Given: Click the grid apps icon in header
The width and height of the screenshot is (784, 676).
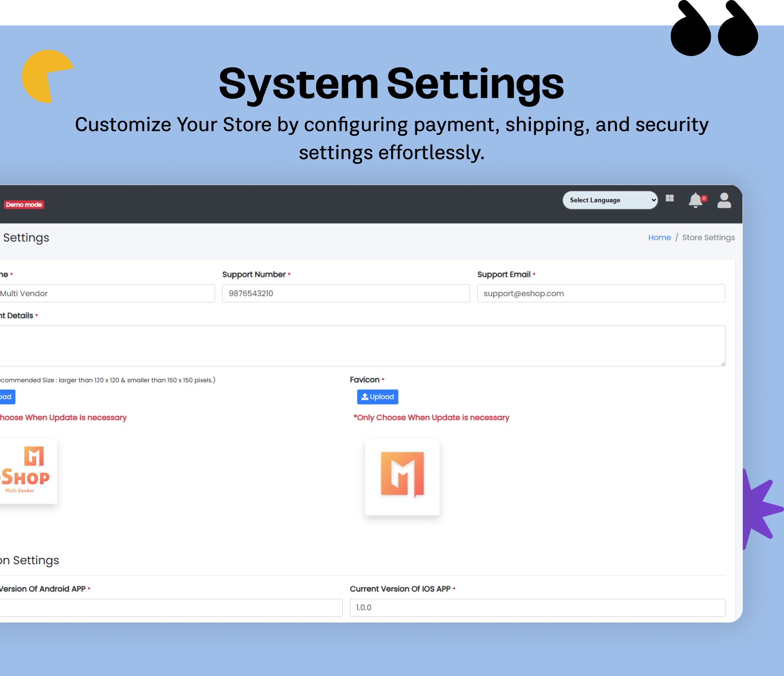Looking at the screenshot, I should [x=670, y=198].
